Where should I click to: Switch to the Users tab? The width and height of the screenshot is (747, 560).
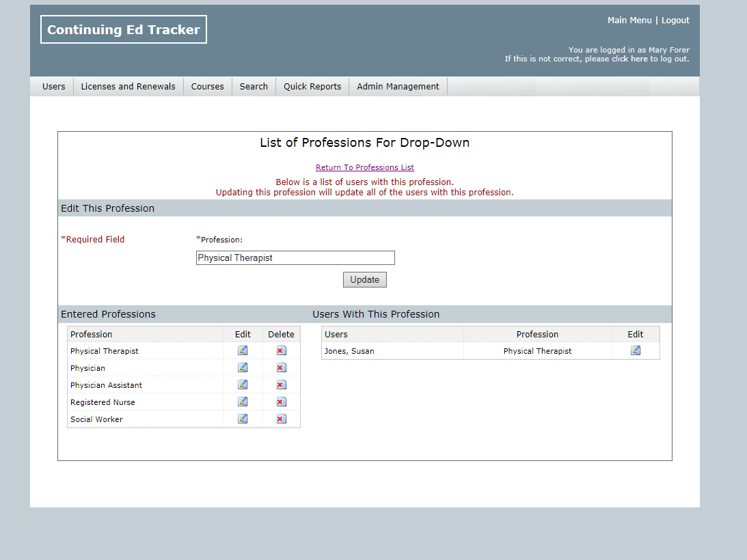pyautogui.click(x=53, y=86)
